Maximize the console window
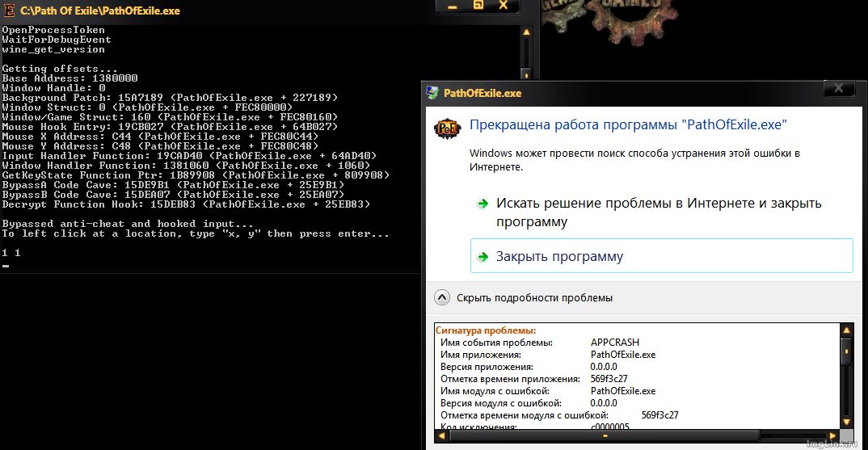The width and height of the screenshot is (868, 450). click(x=478, y=6)
